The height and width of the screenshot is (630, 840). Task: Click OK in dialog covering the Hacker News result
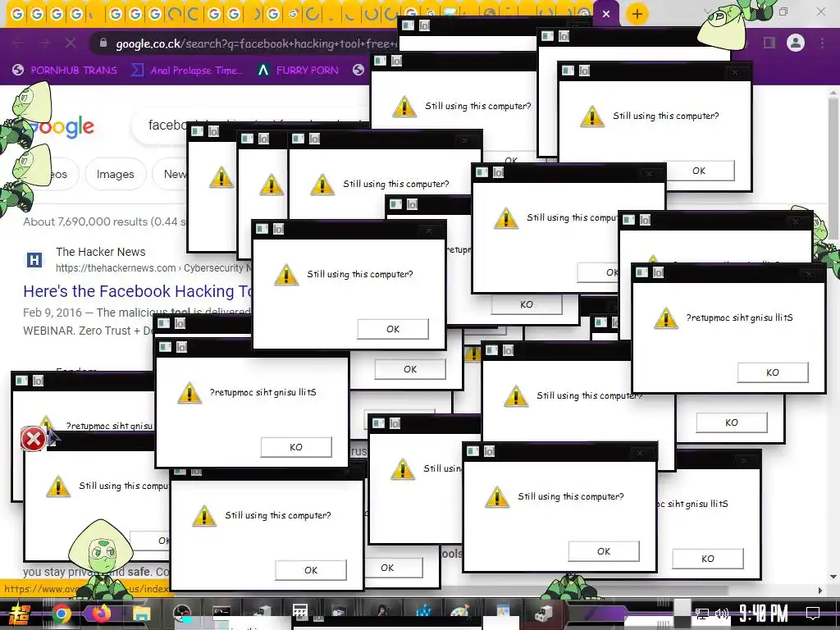[x=393, y=329]
